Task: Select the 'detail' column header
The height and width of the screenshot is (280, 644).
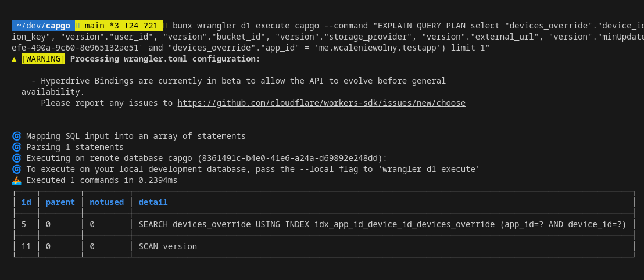Action: (153, 202)
